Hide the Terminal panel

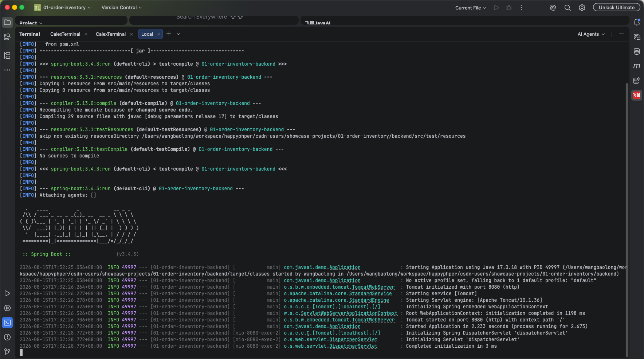621,34
